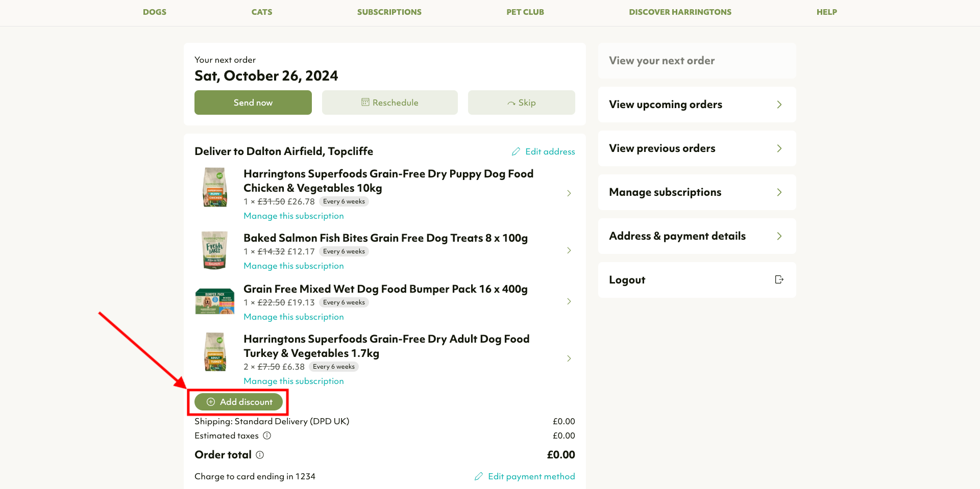This screenshot has width=980, height=489.
Task: Manage the Adult Dog Food Turkey subscription
Action: point(293,381)
